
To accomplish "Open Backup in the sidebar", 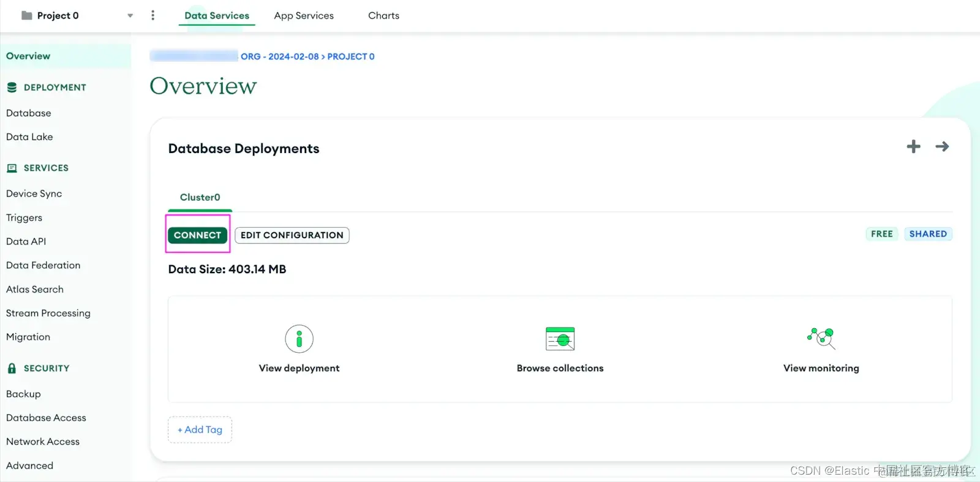I will point(23,394).
